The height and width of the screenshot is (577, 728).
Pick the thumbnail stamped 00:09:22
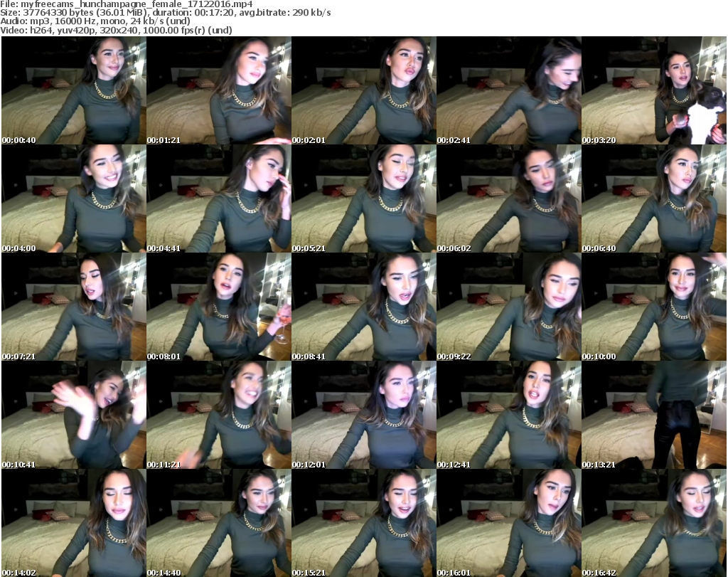coord(509,307)
